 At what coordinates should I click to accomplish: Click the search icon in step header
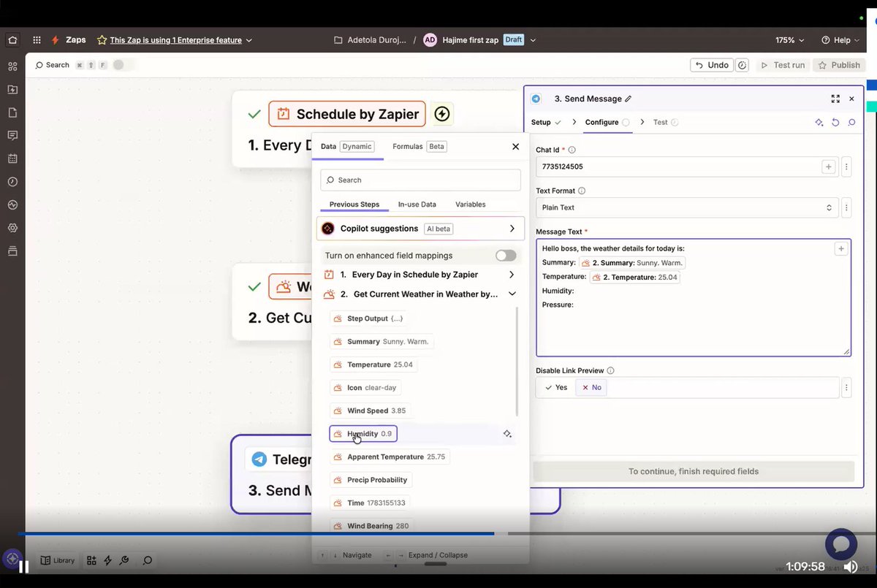[851, 123]
